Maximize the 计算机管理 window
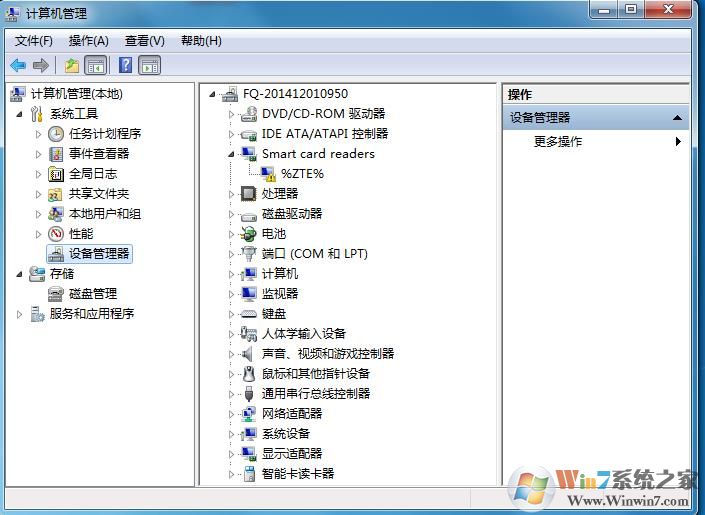Image resolution: width=705 pixels, height=515 pixels. 631,9
